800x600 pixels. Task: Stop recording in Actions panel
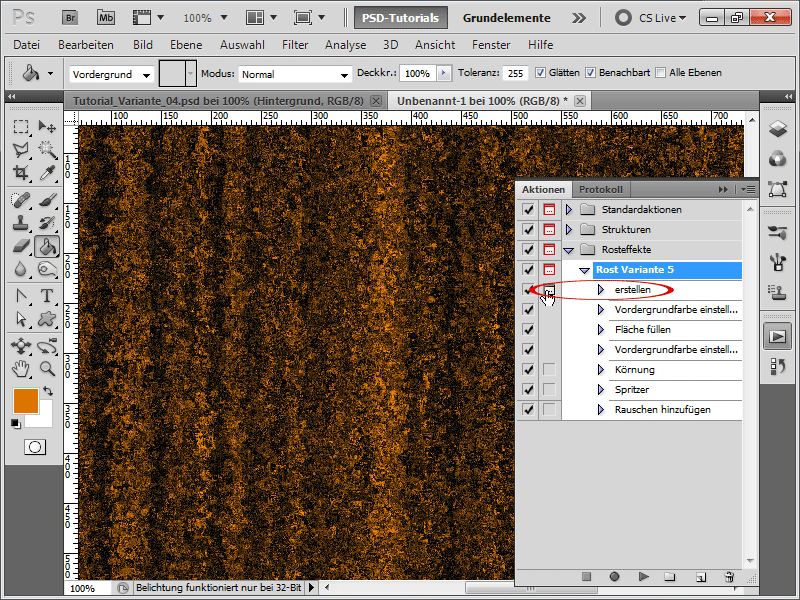tap(586, 577)
